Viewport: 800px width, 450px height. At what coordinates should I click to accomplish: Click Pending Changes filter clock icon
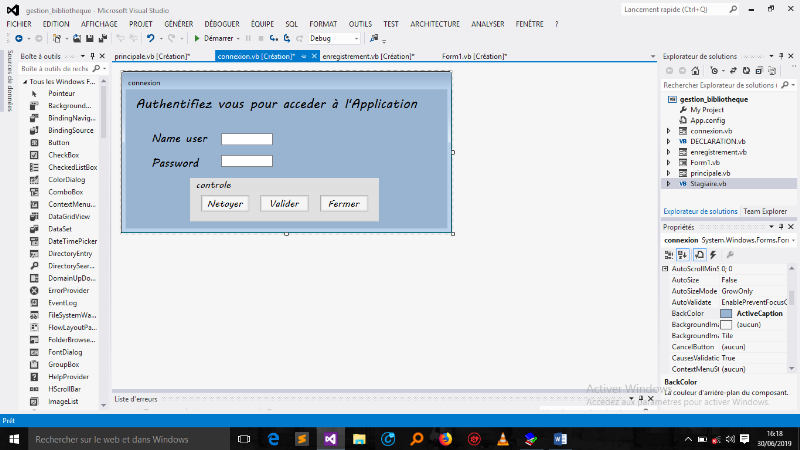click(714, 71)
